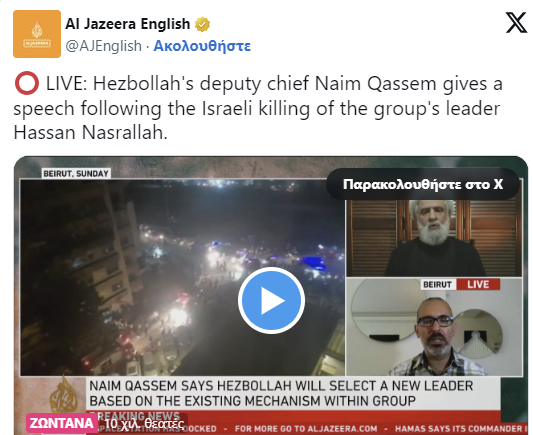Click the Παρακολουθήστε στο X button
The width and height of the screenshot is (533, 435).
click(423, 184)
